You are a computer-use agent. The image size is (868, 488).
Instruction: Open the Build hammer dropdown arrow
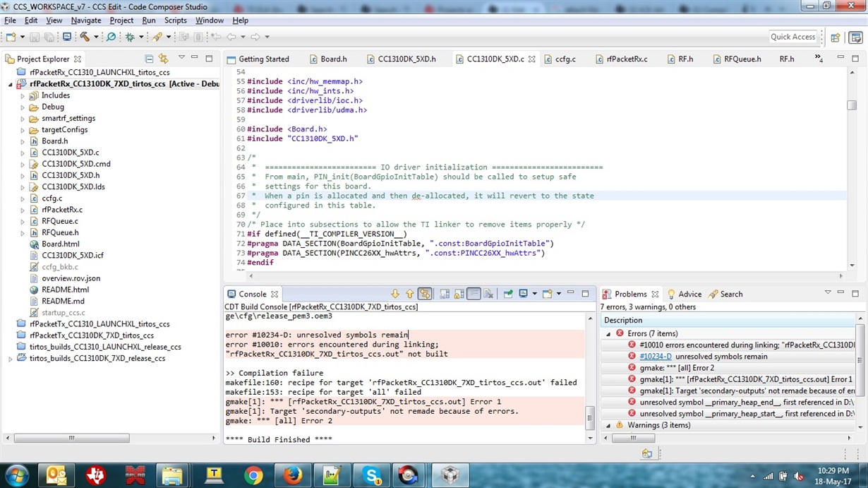(x=96, y=37)
